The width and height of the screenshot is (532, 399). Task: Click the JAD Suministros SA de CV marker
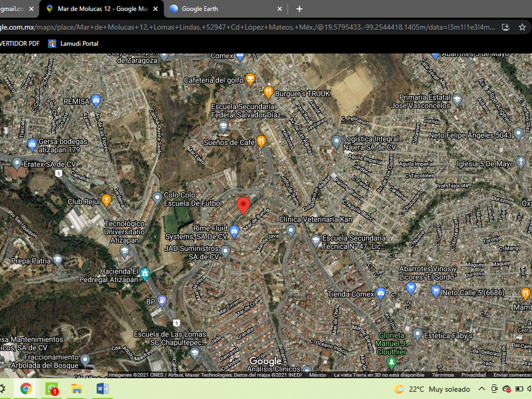click(x=225, y=252)
